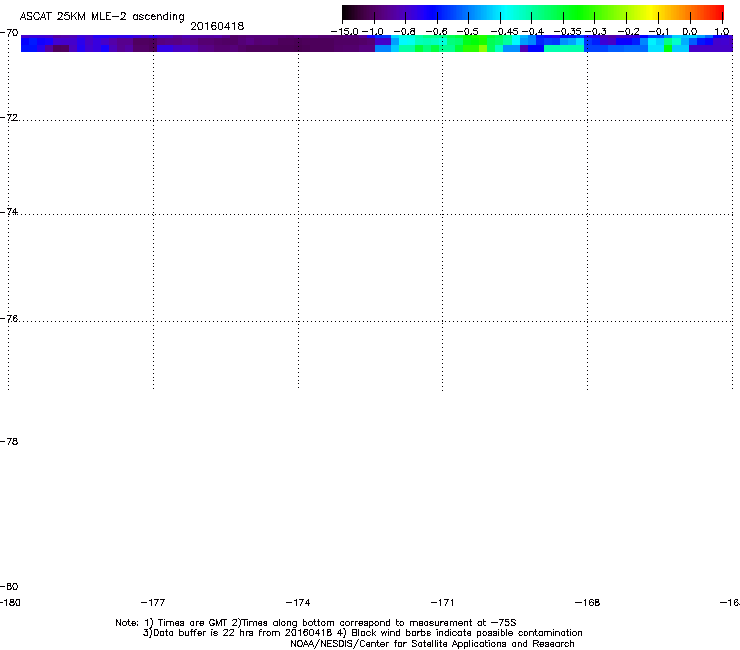Click the latitude label -78

pos(9,441)
